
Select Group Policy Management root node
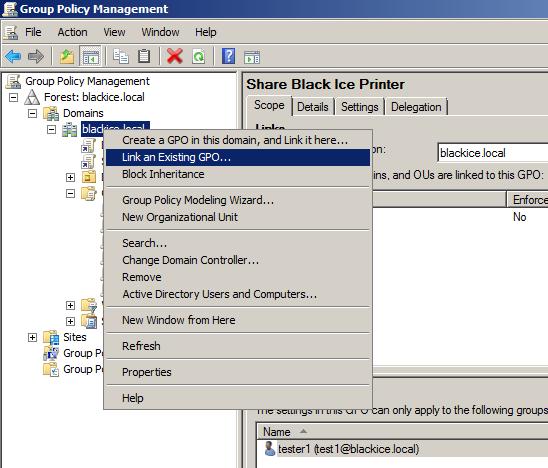(87, 81)
